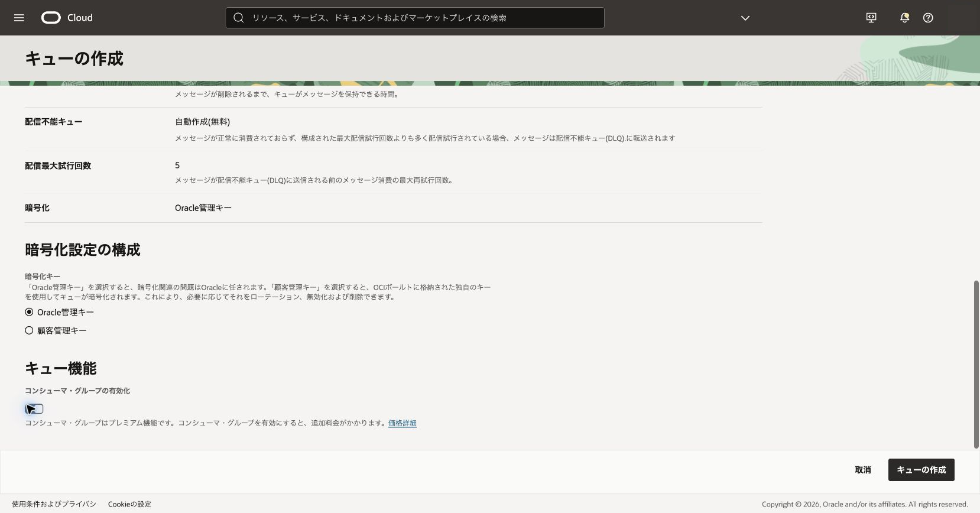Click the Oracle Cloud logo
This screenshot has height=513, width=980.
tap(67, 18)
